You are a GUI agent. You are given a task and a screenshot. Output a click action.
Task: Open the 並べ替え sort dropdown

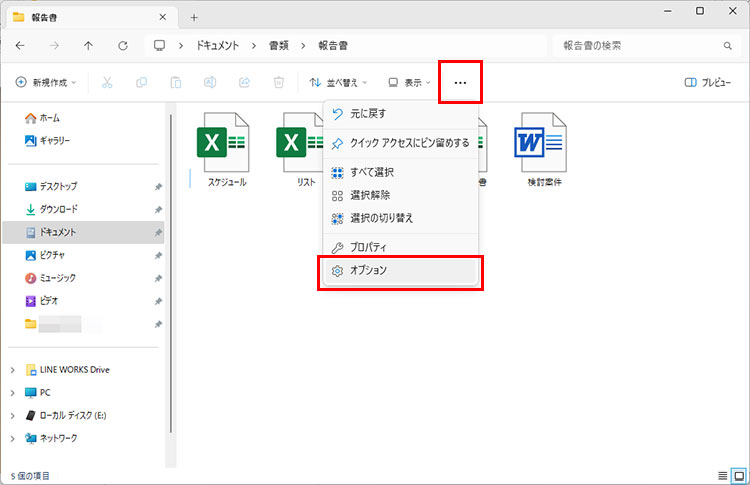click(338, 83)
